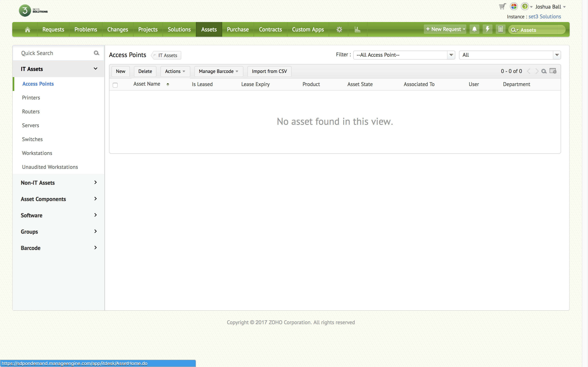This screenshot has height=367, width=588.
Task: Open the Manage Barcode dropdown
Action: click(x=218, y=71)
